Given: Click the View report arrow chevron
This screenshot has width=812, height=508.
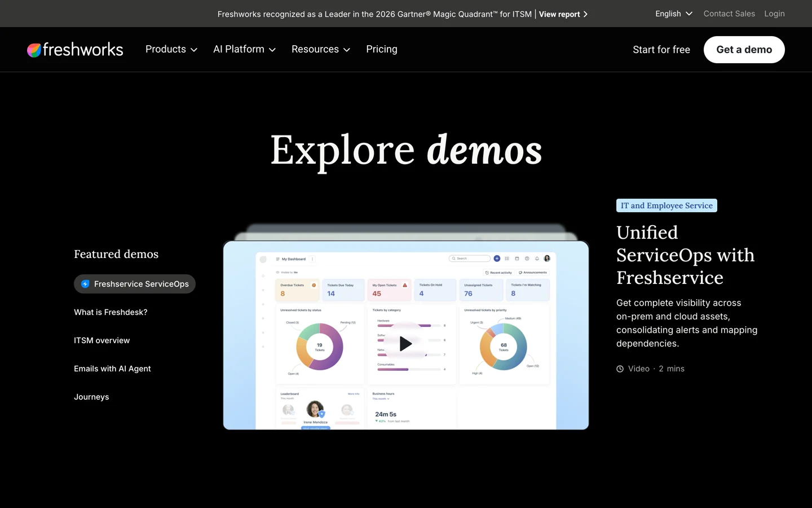Looking at the screenshot, I should pos(585,14).
